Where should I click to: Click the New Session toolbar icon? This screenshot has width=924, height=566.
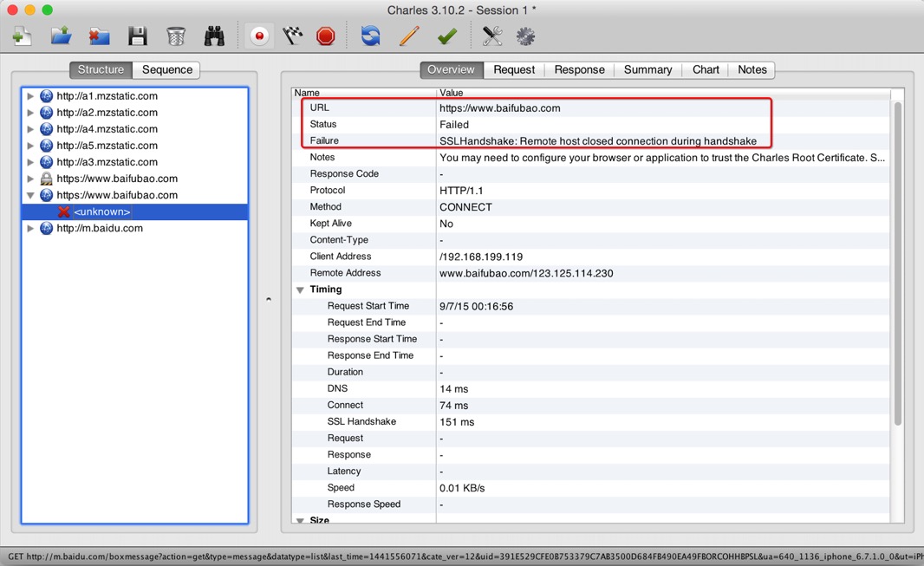(x=22, y=36)
